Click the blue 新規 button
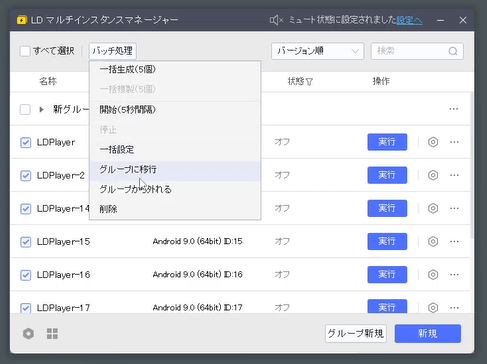This screenshot has height=364, width=487. (x=428, y=334)
